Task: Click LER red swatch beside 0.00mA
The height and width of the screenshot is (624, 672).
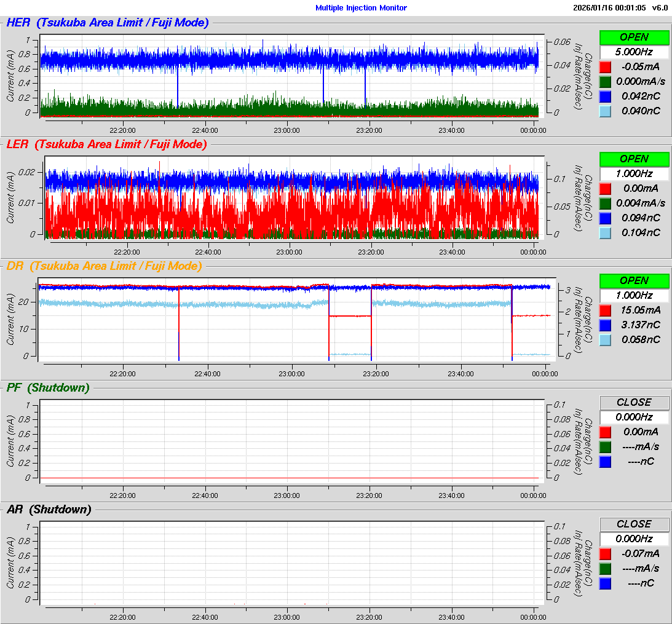Action: point(605,189)
